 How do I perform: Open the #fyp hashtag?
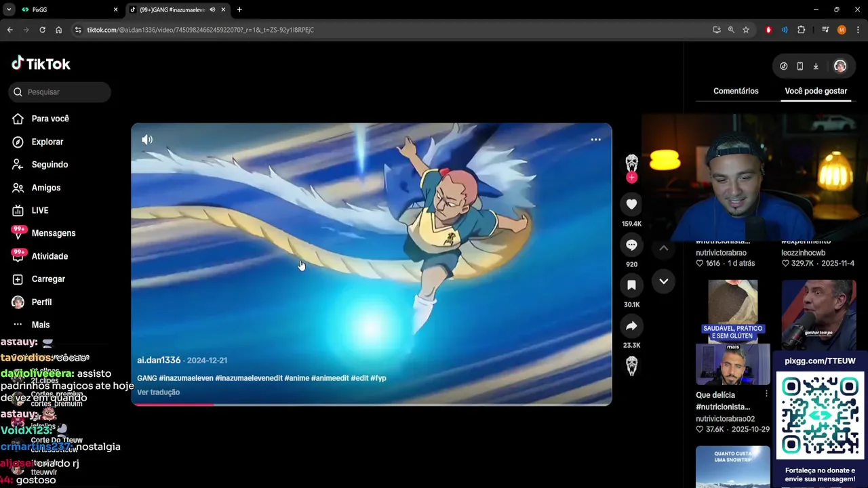[378, 378]
